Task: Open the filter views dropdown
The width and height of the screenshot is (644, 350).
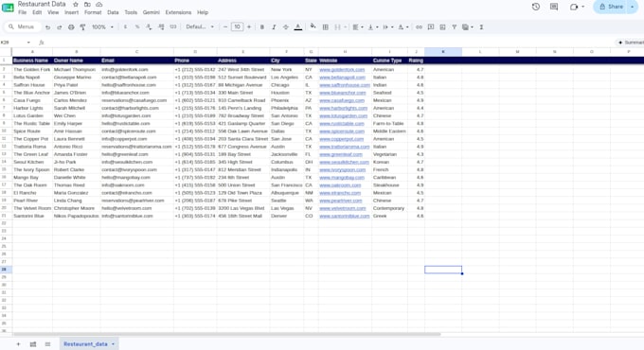Action: 468,27
